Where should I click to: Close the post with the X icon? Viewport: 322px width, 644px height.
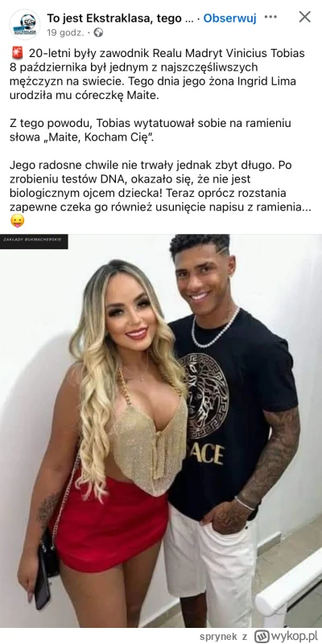point(305,17)
